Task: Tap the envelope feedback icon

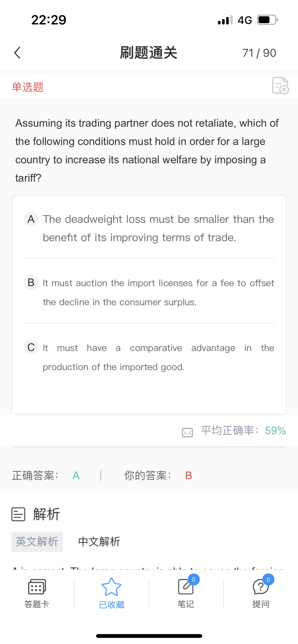Action: click(187, 432)
